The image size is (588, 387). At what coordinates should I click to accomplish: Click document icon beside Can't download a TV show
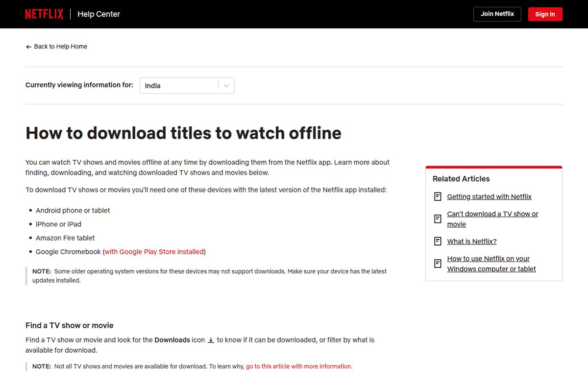pos(438,219)
